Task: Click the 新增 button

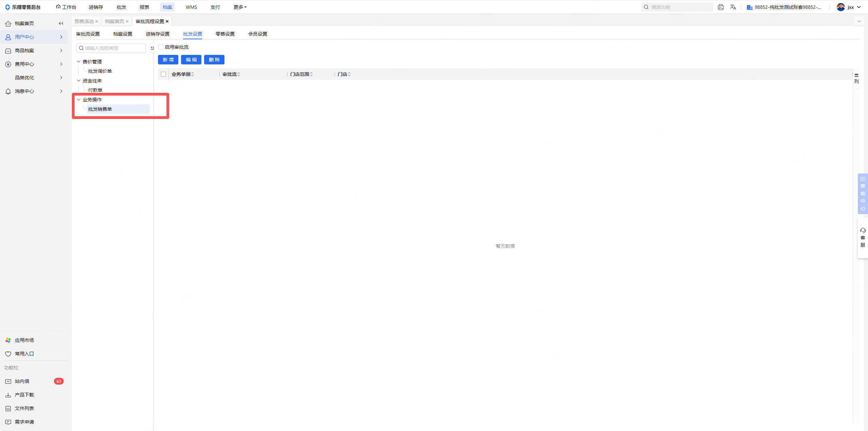Action: point(168,60)
